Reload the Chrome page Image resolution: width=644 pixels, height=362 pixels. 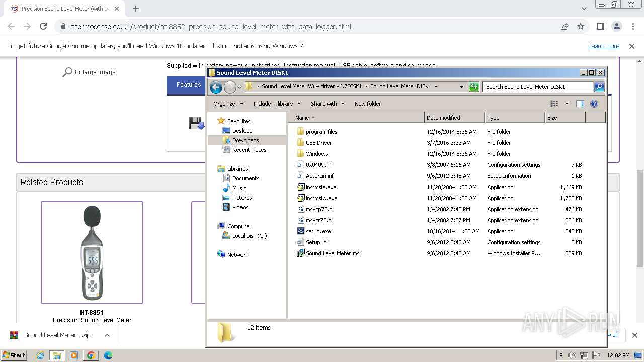pos(43,26)
